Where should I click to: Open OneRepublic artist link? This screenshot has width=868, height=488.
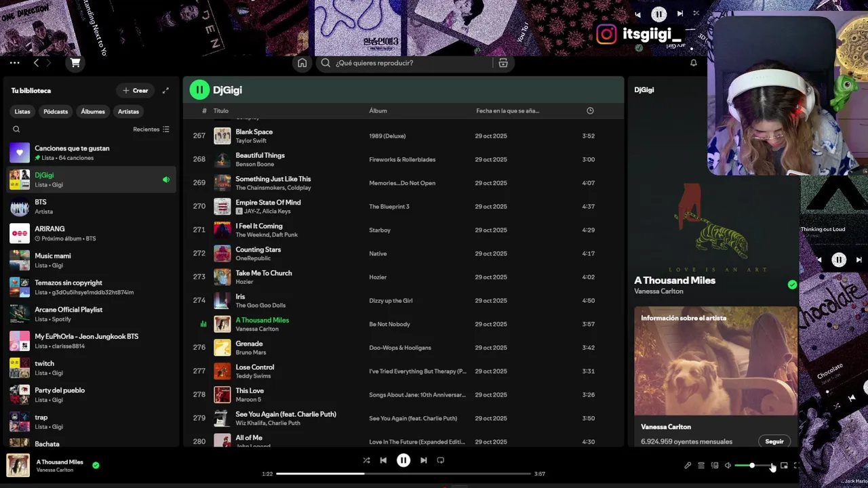(253, 258)
